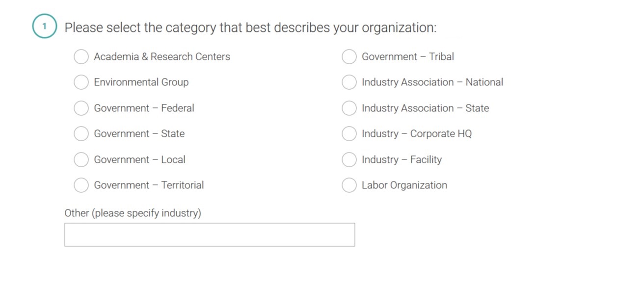Click the Other industry text input field
644x281 pixels.
point(210,235)
